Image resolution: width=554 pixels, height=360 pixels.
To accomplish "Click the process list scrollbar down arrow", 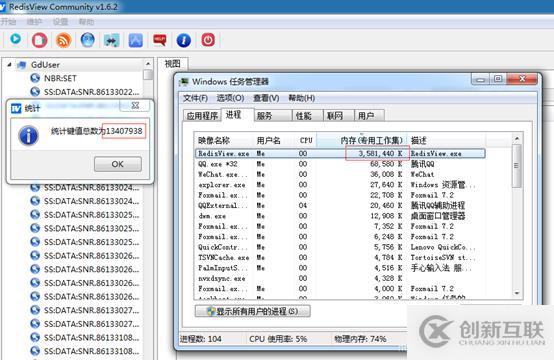I will (517, 293).
